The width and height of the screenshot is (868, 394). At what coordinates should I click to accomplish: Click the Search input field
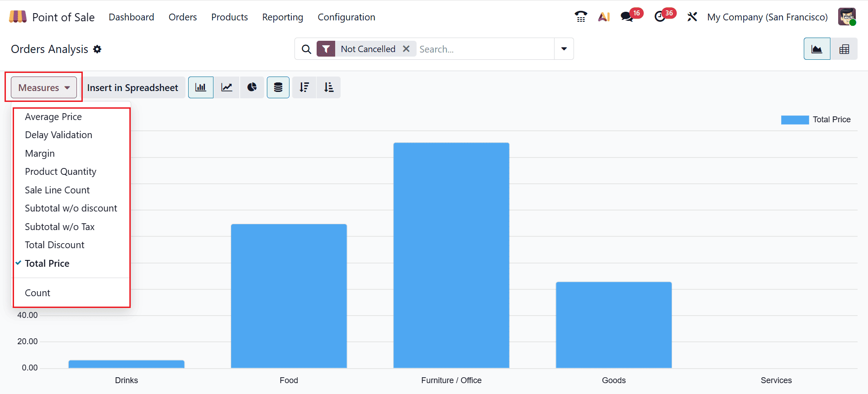[x=485, y=49]
